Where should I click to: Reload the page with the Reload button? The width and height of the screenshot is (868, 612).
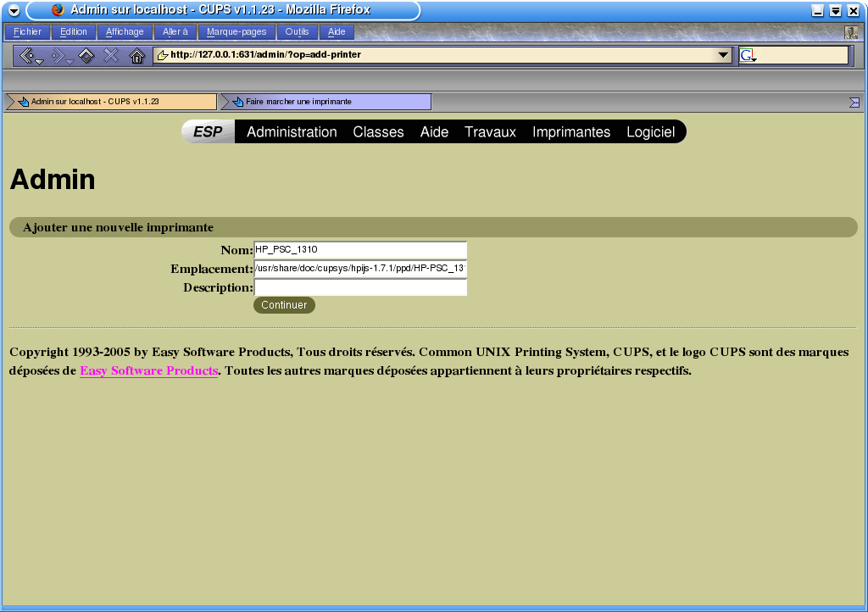[x=86, y=55]
